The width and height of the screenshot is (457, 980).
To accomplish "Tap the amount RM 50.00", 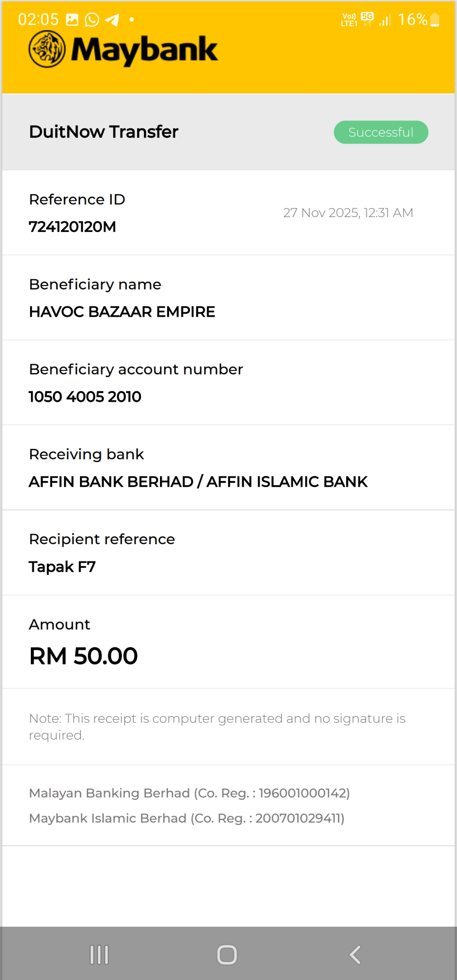I will [83, 656].
